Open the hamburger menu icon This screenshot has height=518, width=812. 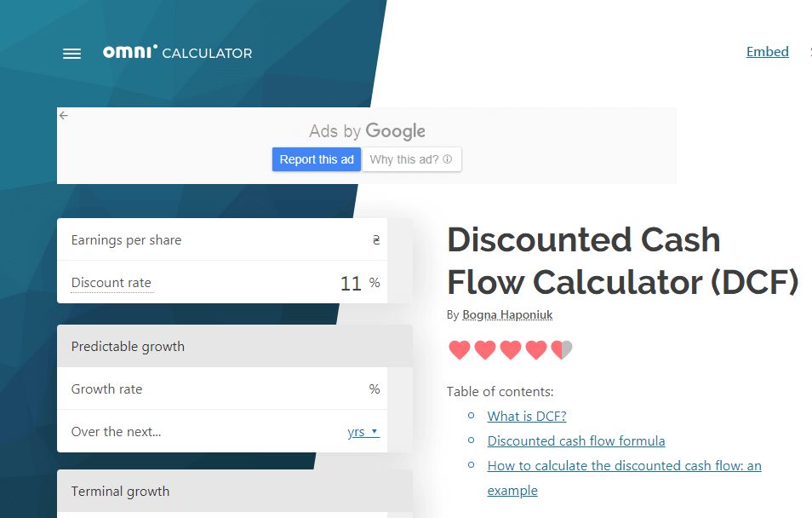tap(72, 54)
